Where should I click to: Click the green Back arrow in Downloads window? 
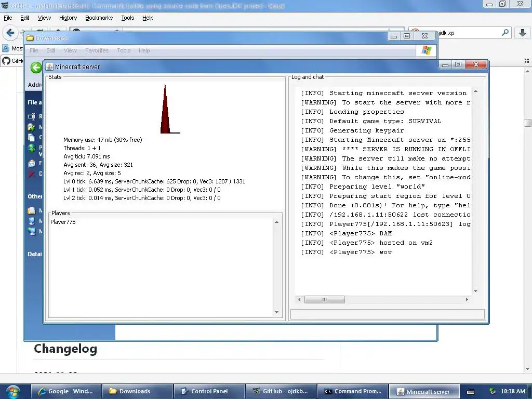[36, 68]
